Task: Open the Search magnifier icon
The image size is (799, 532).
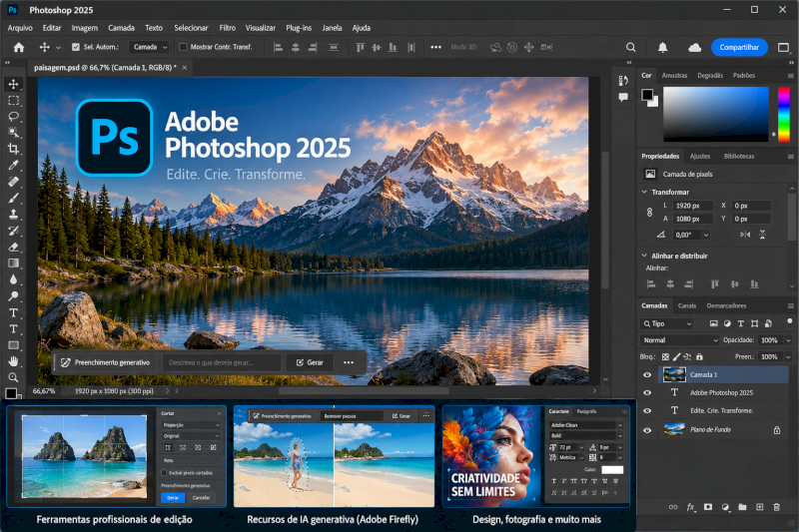Action: 631,47
